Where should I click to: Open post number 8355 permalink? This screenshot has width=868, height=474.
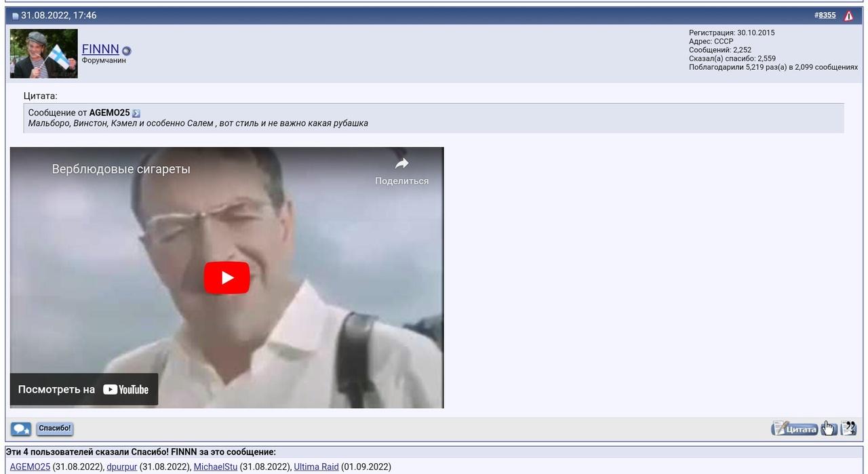[x=827, y=15]
